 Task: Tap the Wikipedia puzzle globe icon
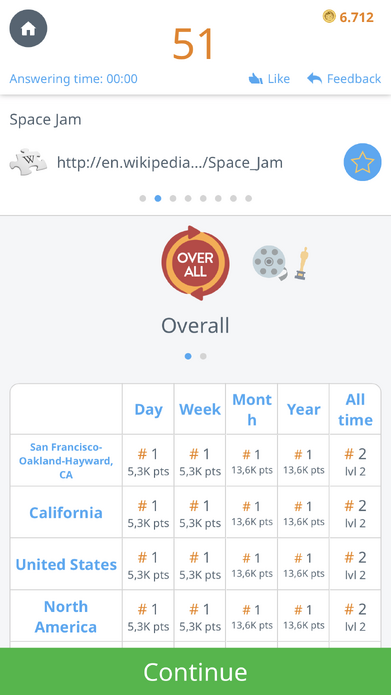point(28,163)
